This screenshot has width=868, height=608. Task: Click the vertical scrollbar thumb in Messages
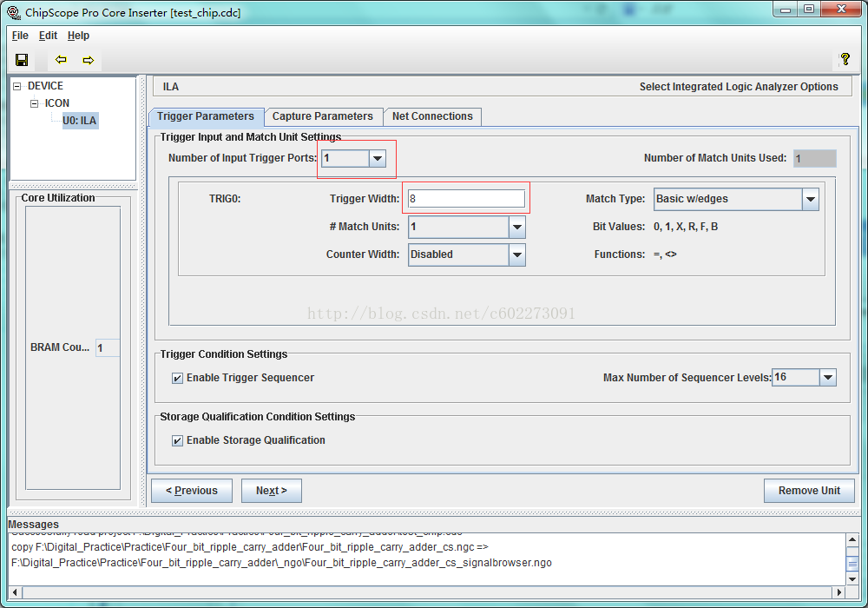pyautogui.click(x=852, y=565)
